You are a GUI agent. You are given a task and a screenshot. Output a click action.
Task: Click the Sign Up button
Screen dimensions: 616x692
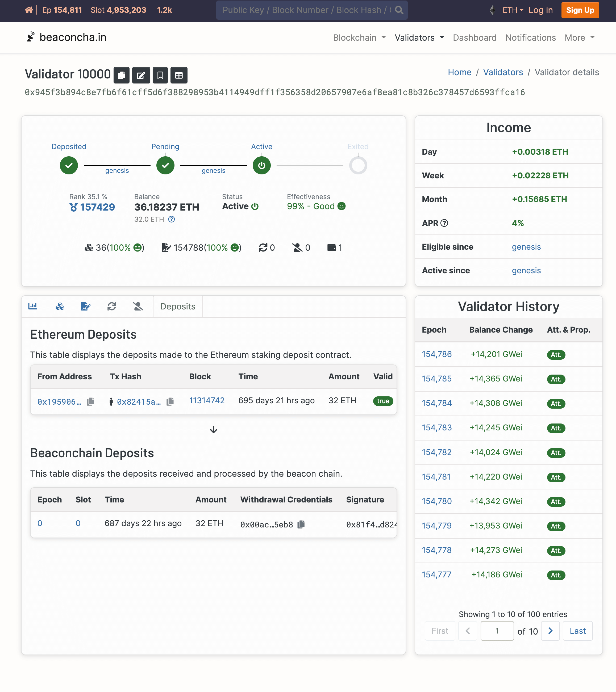tap(580, 10)
